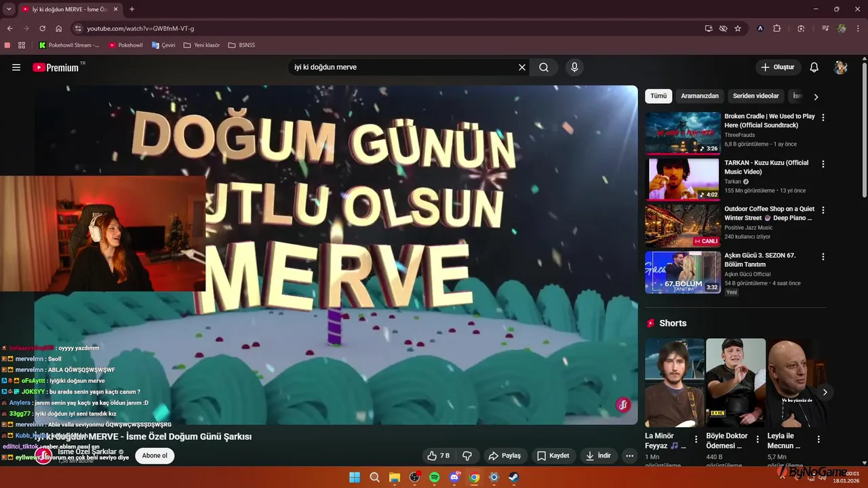Open Aşkın Gücü 67. Bölüm thumbnail

click(x=683, y=272)
